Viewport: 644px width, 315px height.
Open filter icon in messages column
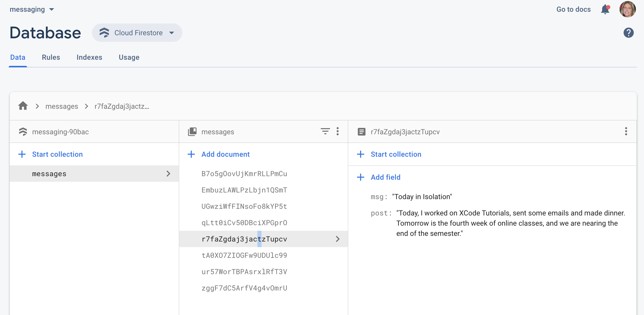pyautogui.click(x=325, y=131)
